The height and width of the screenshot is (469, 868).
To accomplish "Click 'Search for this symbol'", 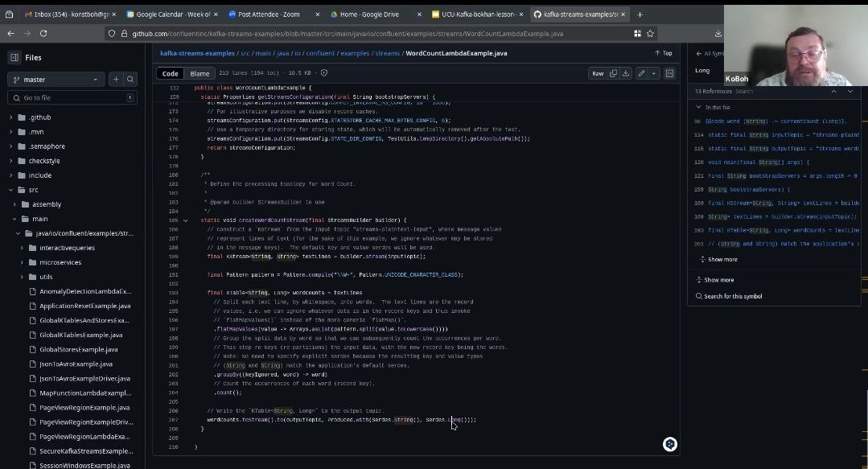I will tap(729, 296).
